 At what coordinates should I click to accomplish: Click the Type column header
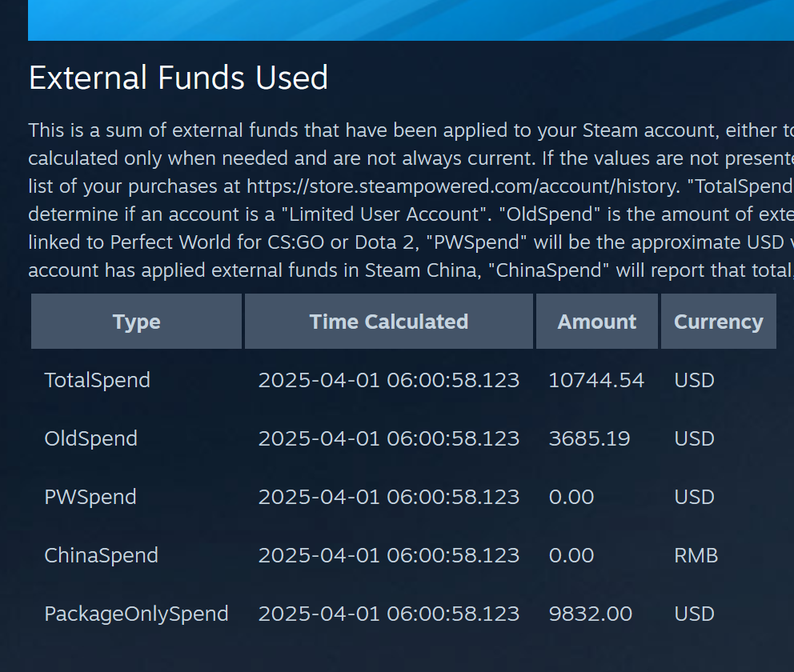click(136, 322)
